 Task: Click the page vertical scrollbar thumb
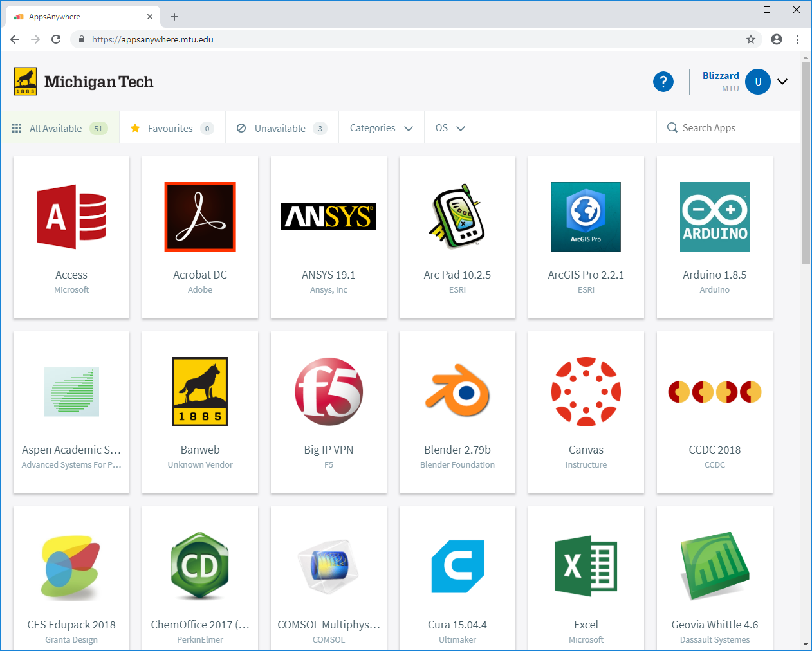click(x=806, y=163)
